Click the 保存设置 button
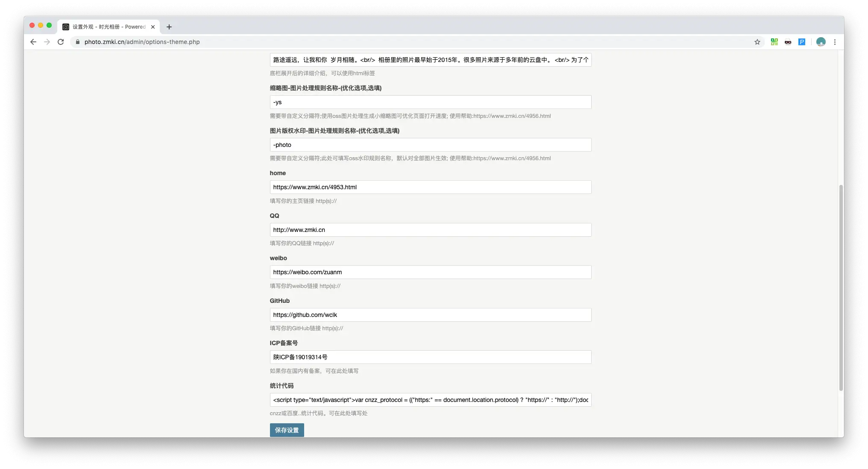 (x=287, y=430)
